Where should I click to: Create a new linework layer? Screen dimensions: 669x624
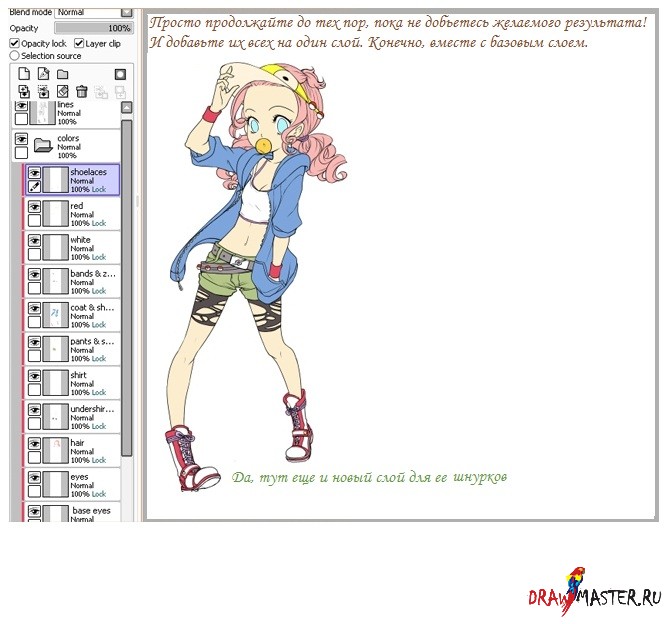pos(44,74)
